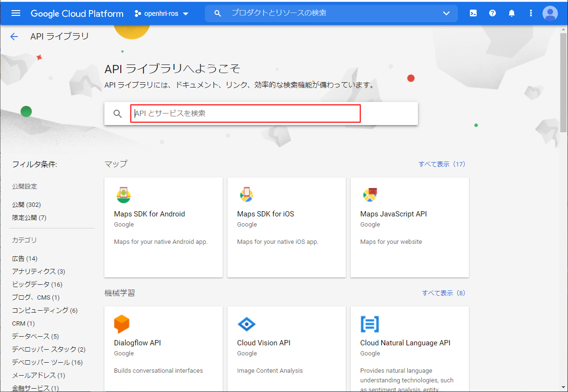This screenshot has height=392, width=568.
Task: Click すべて表示 (8) for 機械学習
Action: click(x=443, y=293)
